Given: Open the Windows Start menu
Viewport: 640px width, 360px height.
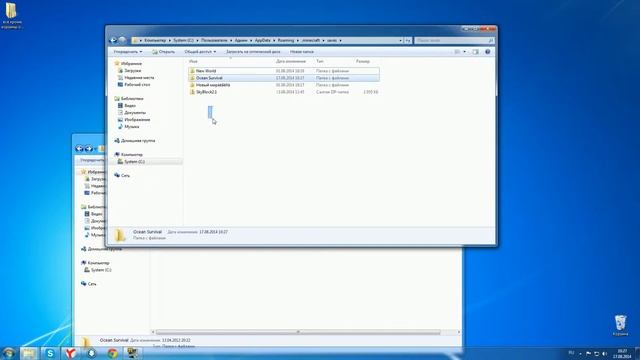Looking at the screenshot, I should point(8,353).
